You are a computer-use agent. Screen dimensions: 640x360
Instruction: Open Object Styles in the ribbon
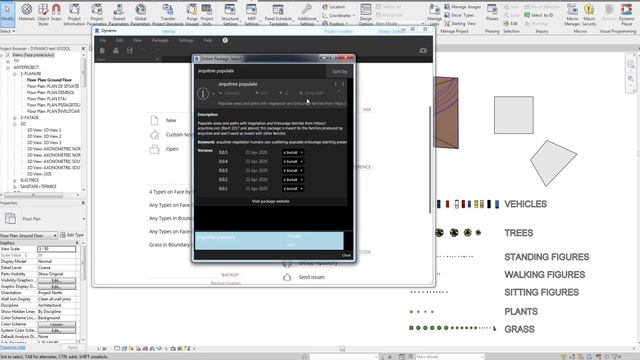(x=43, y=14)
